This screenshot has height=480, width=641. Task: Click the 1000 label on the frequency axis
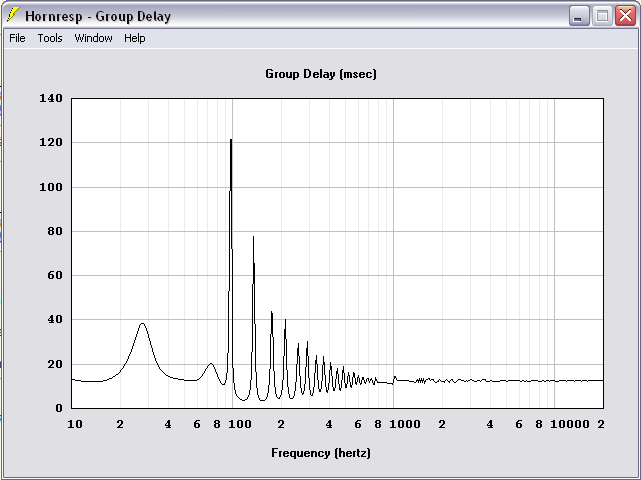[405, 424]
